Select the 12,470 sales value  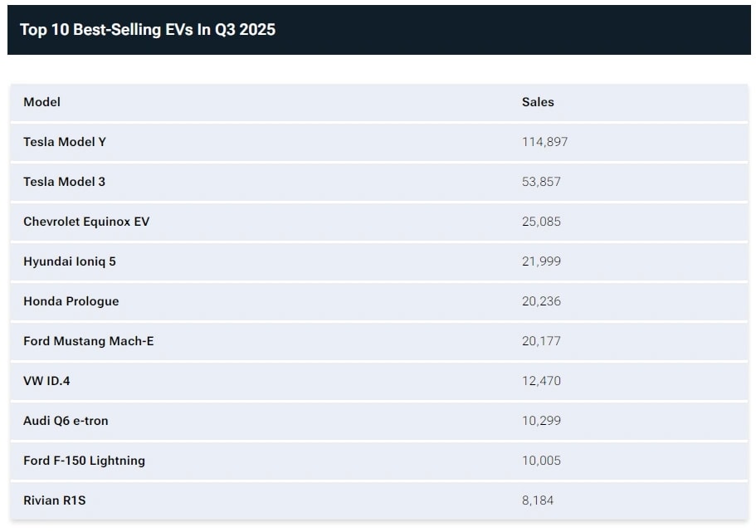pyautogui.click(x=541, y=381)
